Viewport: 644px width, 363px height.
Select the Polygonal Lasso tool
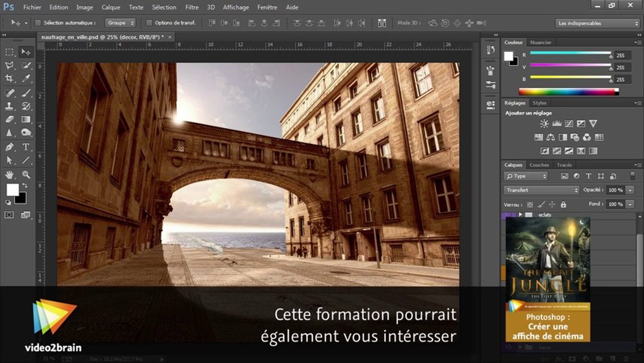[10, 66]
